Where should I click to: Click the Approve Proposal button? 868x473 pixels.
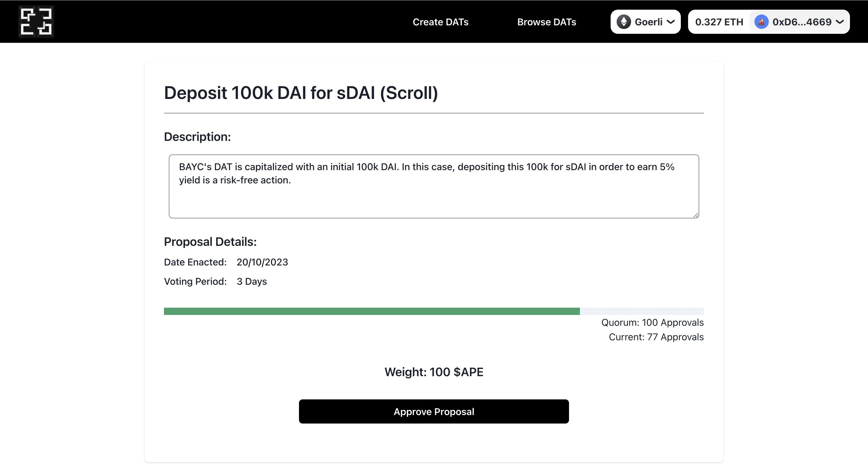coord(434,411)
